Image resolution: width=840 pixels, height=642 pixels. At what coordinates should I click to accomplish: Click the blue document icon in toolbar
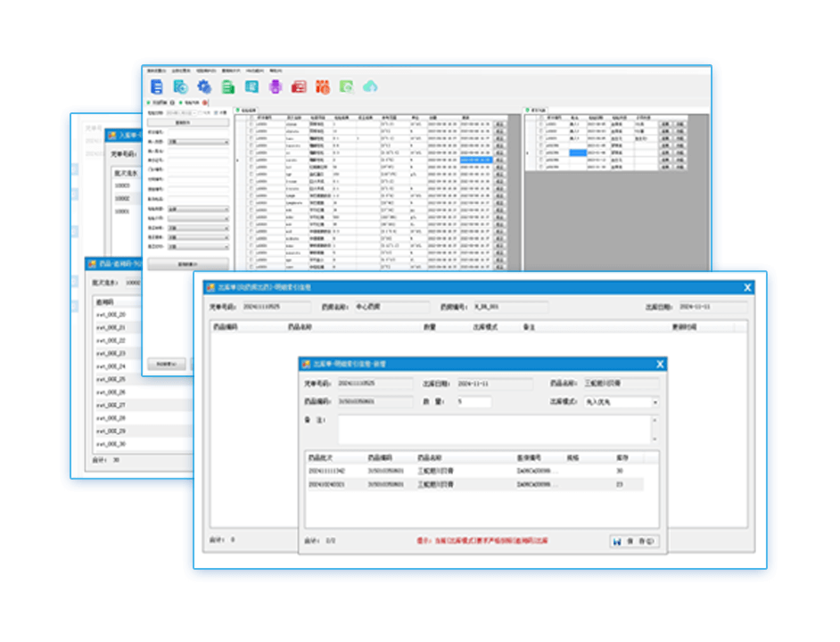click(157, 86)
